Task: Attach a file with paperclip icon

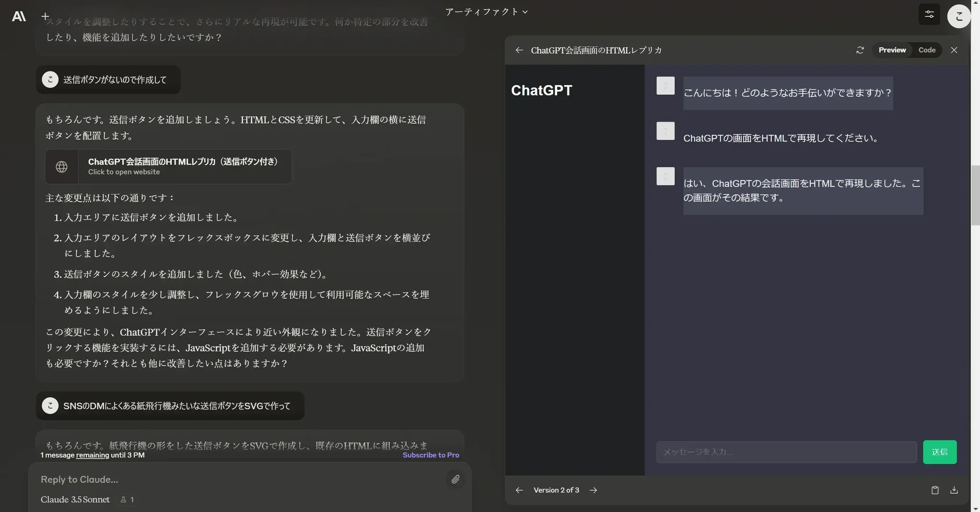Action: [x=455, y=479]
